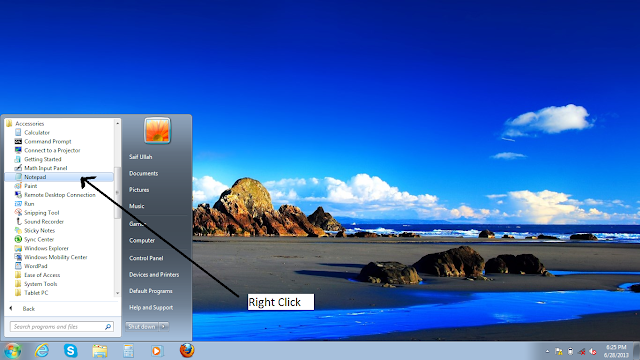Open Devices and Printers

click(154, 275)
